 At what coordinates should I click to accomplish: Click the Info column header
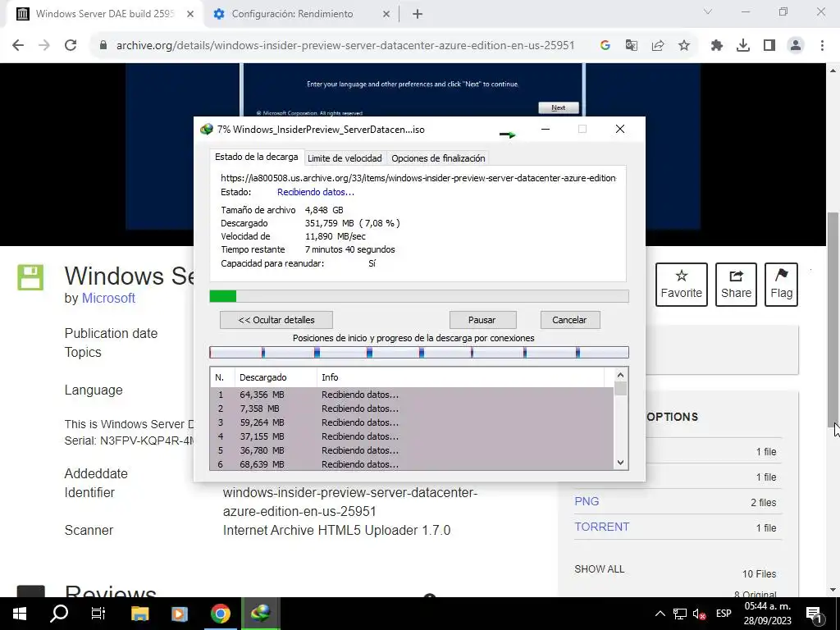(461, 377)
